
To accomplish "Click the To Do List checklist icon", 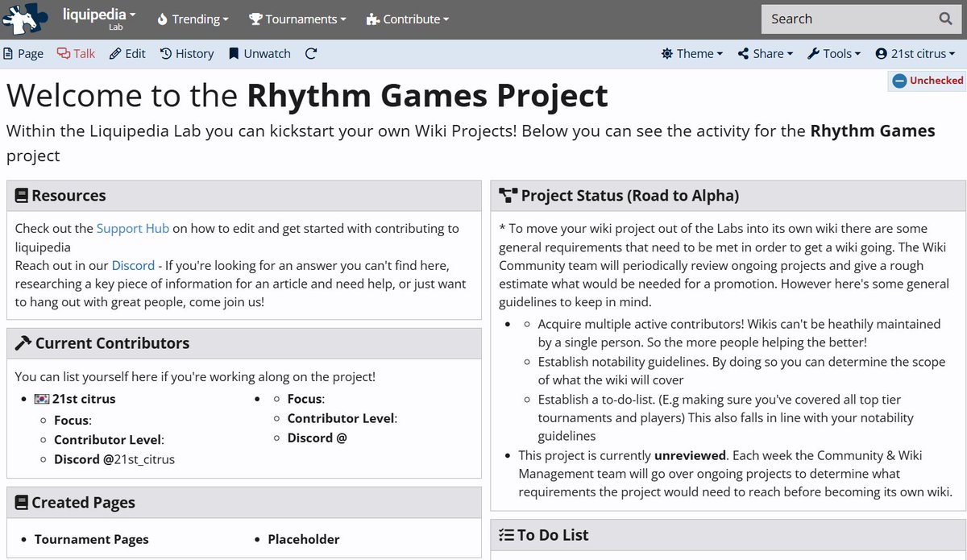I will pyautogui.click(x=506, y=535).
